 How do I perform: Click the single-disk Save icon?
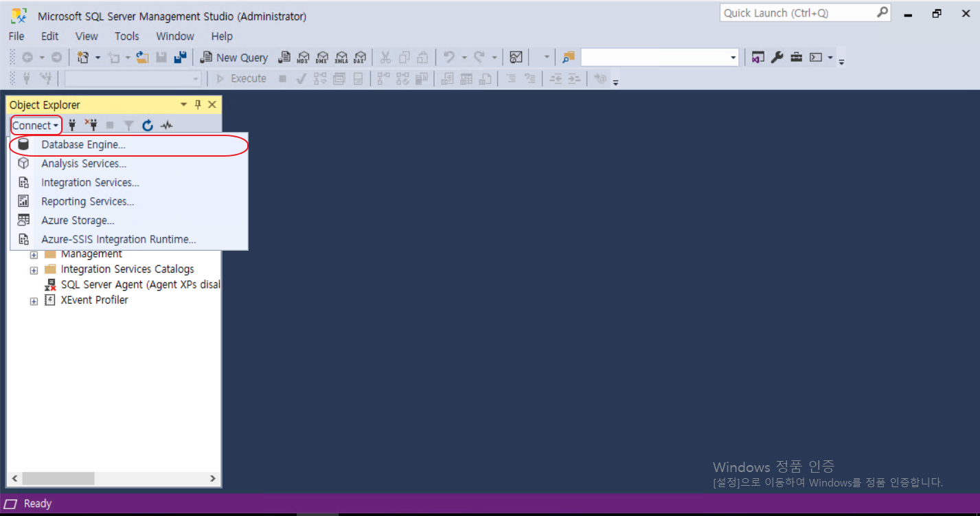click(x=161, y=58)
